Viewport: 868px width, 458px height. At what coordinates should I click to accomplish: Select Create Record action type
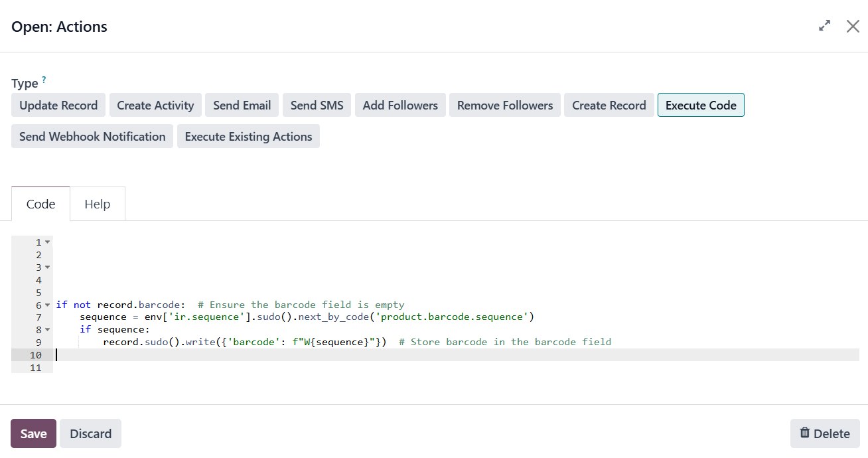pos(609,105)
